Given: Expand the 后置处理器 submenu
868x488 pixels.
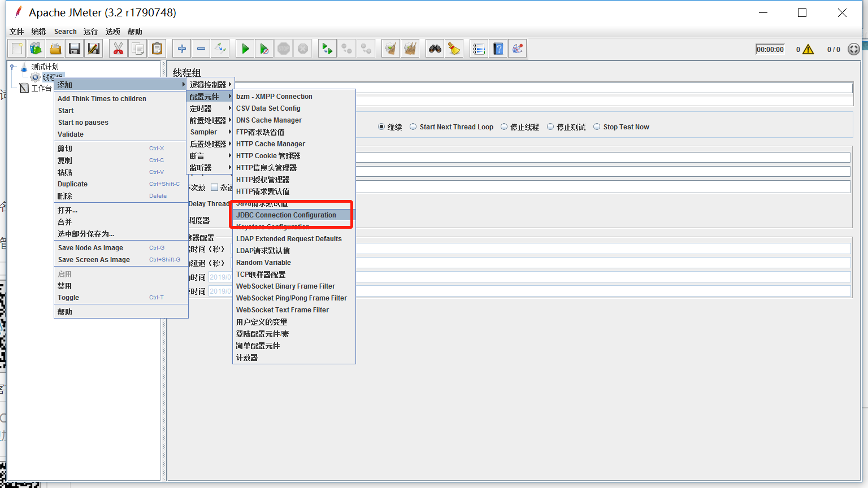Looking at the screenshot, I should 210,144.
